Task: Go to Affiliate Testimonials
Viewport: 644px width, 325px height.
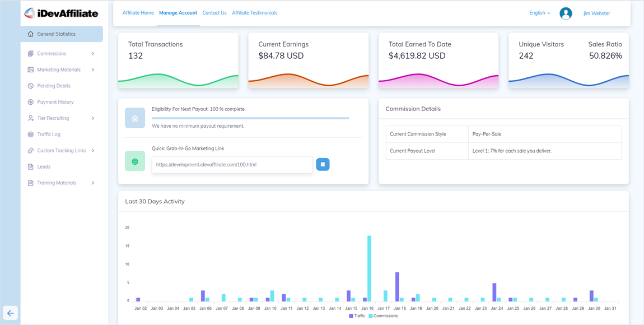Action: click(x=255, y=13)
